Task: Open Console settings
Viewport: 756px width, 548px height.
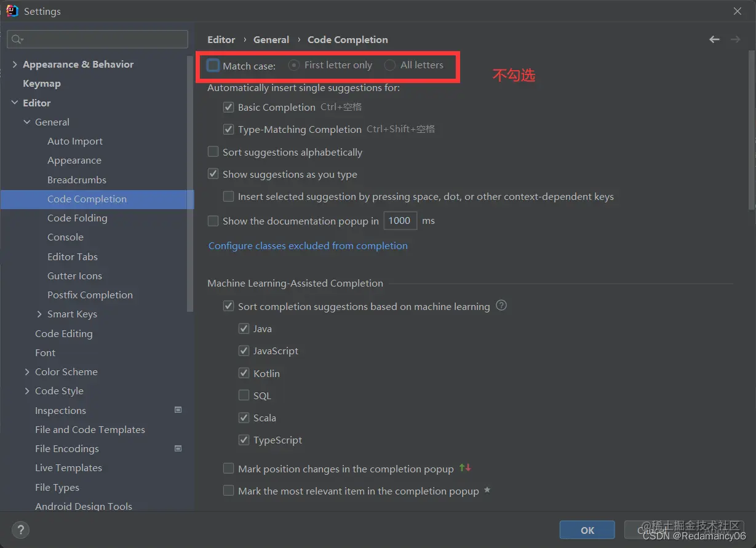Action: click(x=65, y=237)
